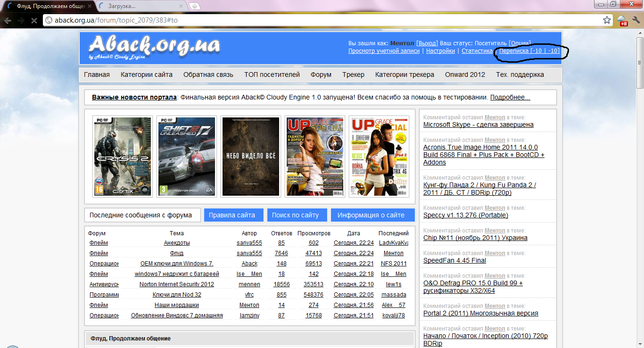The width and height of the screenshot is (644, 348).
Task: Bookmark this page with the star icon
Action: coord(607,20)
